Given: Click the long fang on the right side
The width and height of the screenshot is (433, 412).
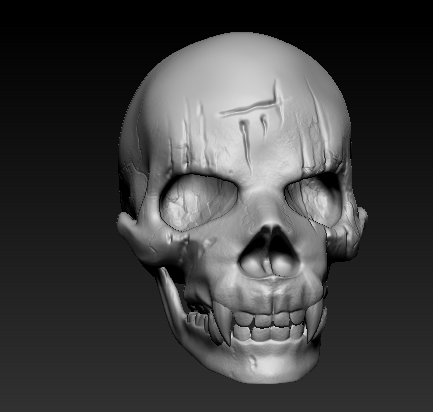Looking at the screenshot, I should point(314,319).
